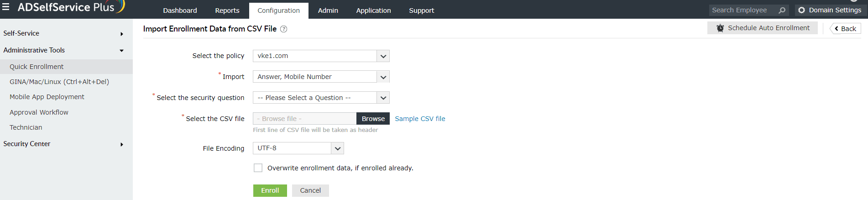Switch to the Dashboard tab
This screenshot has height=200, width=868.
pos(180,11)
